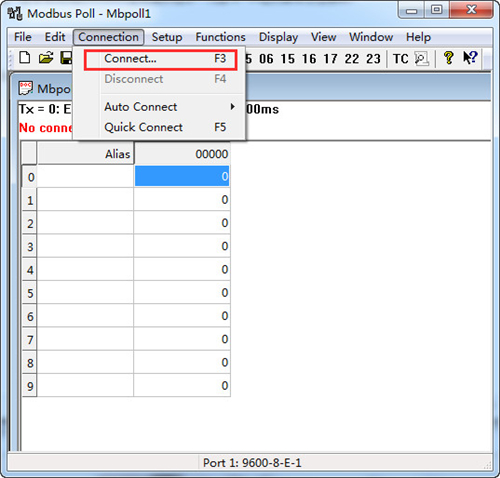Screen dimensions: 500x478
Task: Close the open Connection menu header
Action: 108,37
